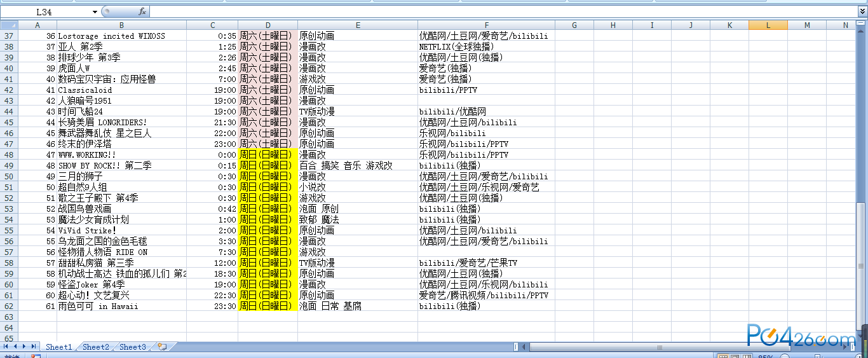Select column B header
The height and width of the screenshot is (358, 868).
tap(122, 25)
